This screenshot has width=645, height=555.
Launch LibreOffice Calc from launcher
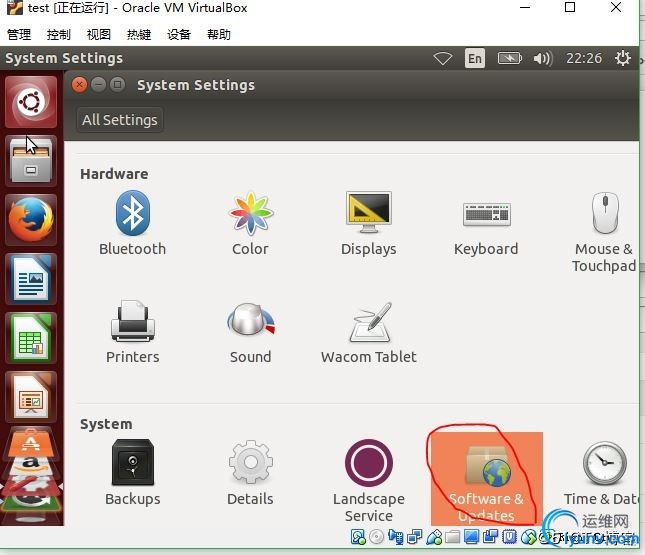[x=31, y=338]
